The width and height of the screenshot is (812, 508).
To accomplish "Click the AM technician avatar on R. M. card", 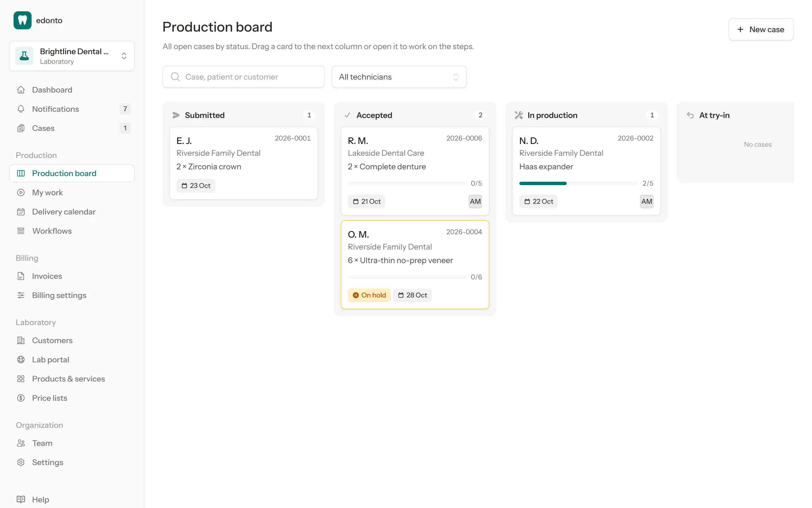I will click(475, 201).
